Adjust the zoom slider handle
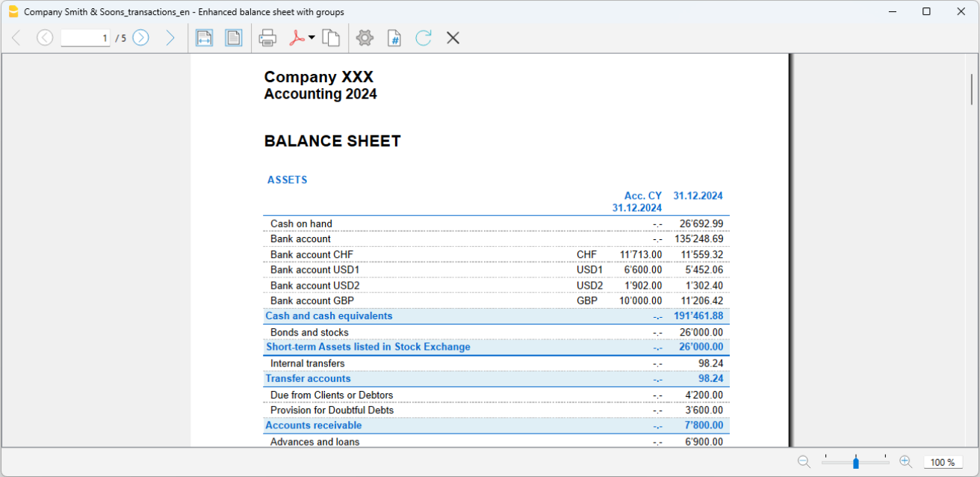 coord(856,463)
